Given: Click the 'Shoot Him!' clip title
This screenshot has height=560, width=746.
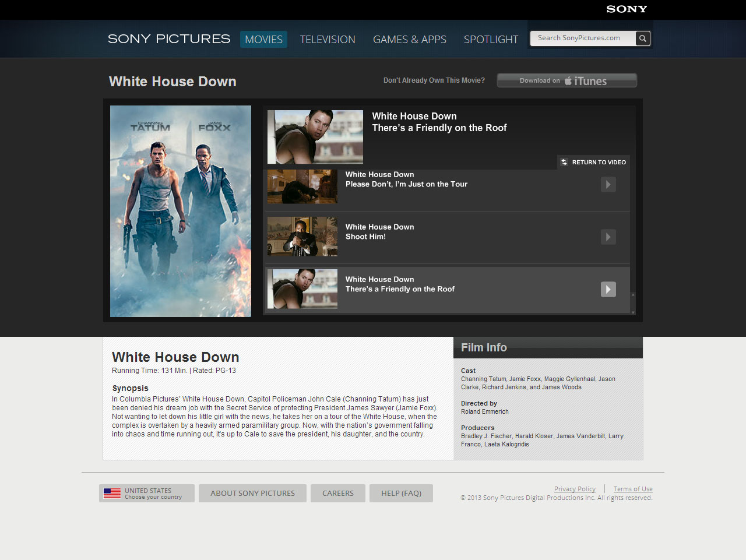Looking at the screenshot, I should pos(365,237).
